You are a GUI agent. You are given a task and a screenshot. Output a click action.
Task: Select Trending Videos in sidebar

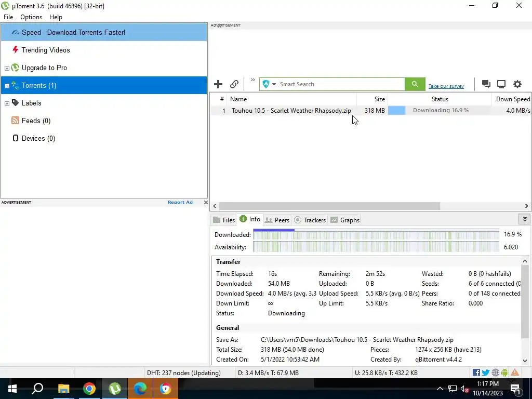[104, 50]
